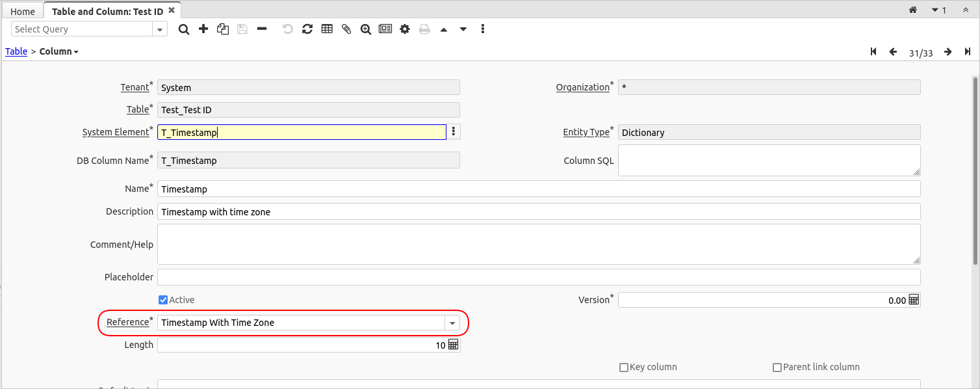Refresh the record with ReQuery icon

pos(307,29)
